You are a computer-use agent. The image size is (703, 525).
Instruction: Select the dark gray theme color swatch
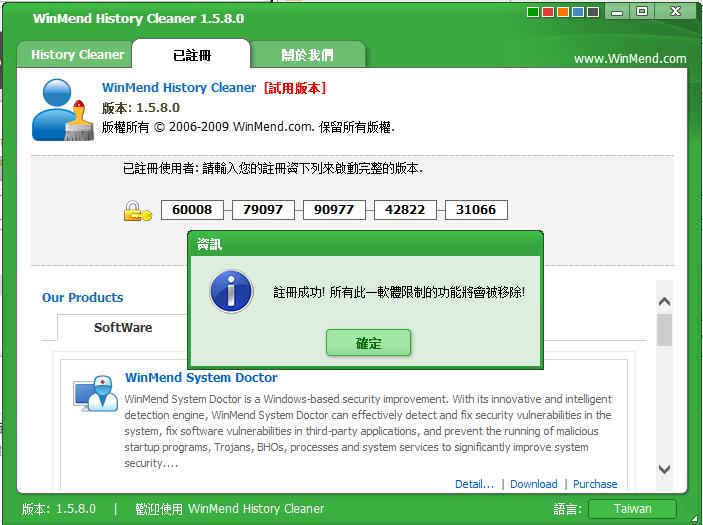(x=593, y=13)
